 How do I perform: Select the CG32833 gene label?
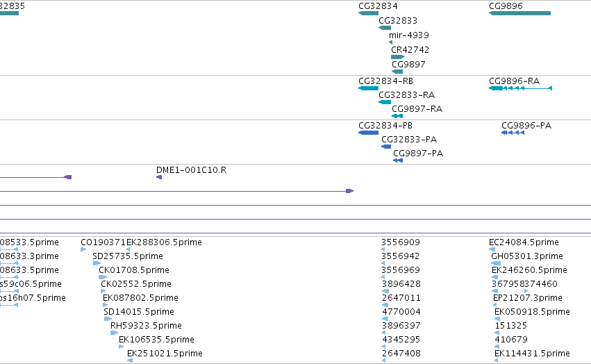[x=398, y=21]
